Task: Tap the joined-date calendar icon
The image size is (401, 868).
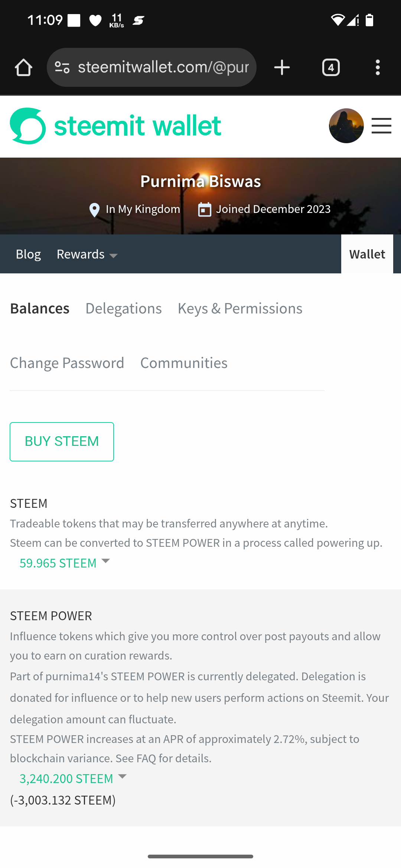Action: [205, 210]
